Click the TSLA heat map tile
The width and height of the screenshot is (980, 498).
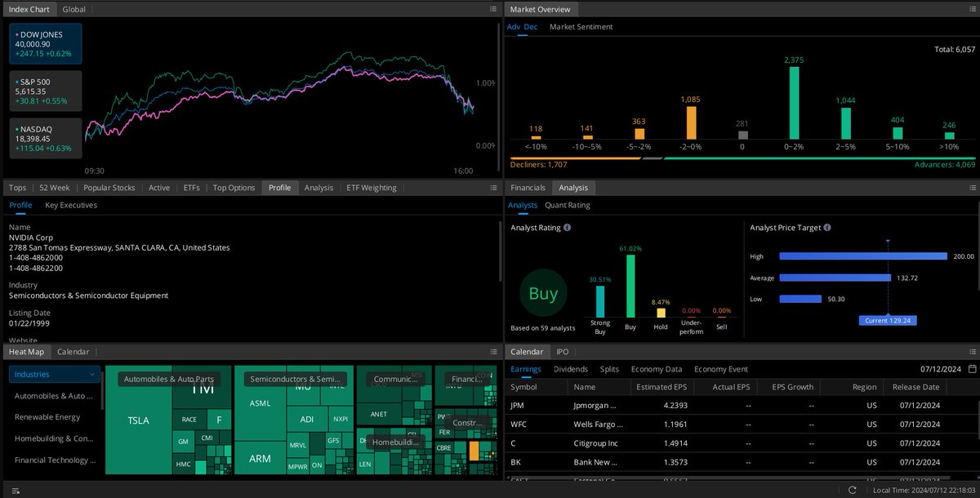point(138,420)
